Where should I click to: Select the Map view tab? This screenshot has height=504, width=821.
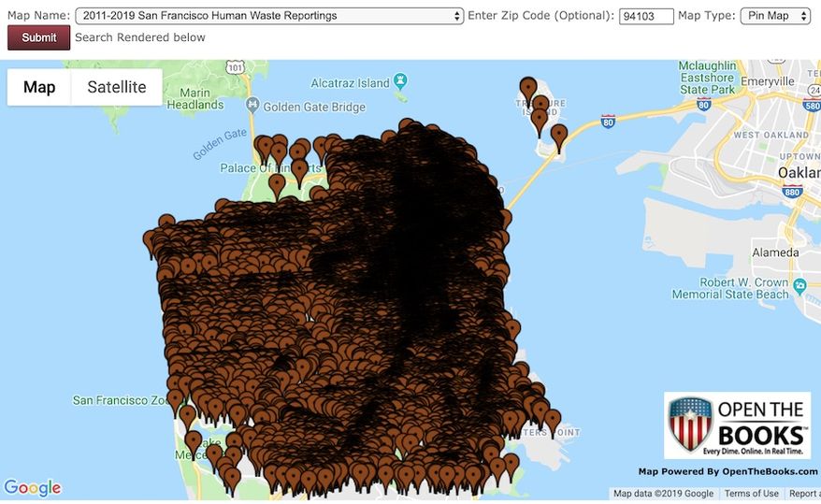pos(39,87)
